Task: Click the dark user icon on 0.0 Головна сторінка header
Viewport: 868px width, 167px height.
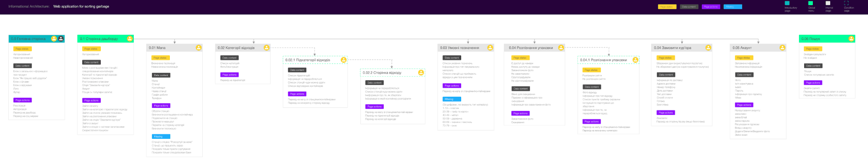Action: [61, 39]
